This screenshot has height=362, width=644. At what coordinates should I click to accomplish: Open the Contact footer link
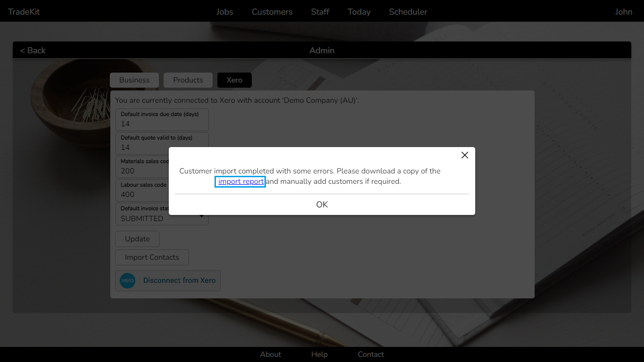(371, 354)
